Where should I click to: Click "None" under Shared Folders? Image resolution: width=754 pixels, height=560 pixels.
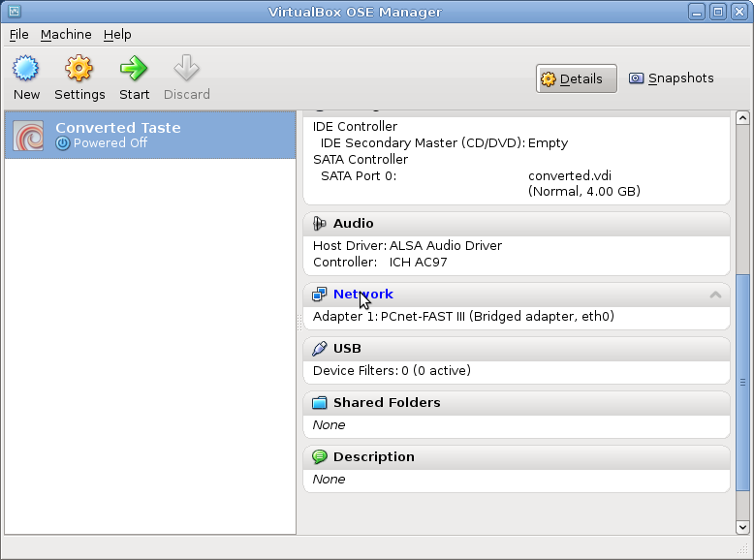[329, 425]
